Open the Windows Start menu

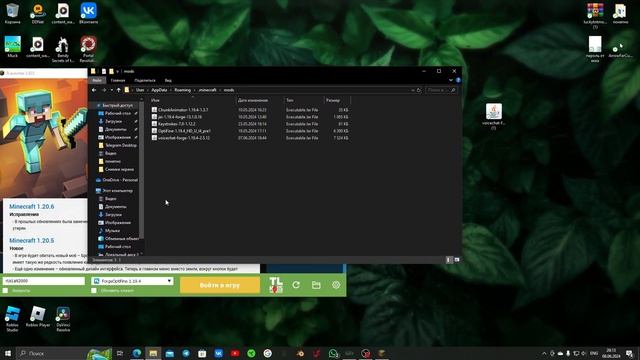[x=7, y=353]
